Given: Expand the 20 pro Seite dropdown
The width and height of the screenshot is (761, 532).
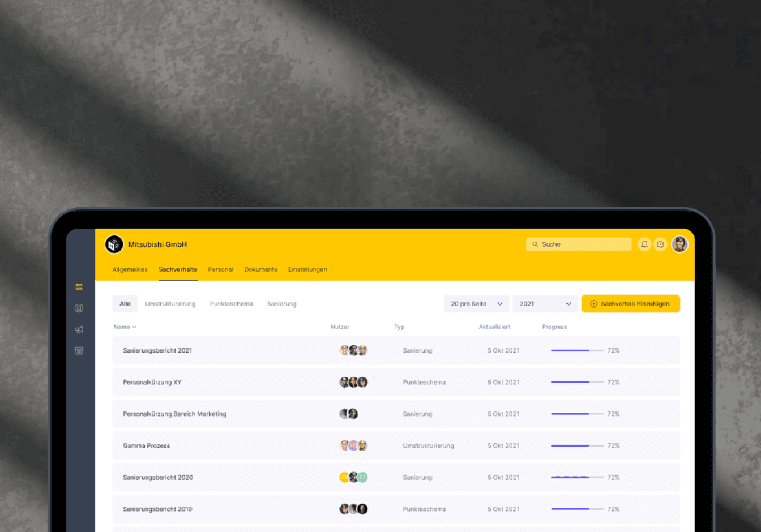Looking at the screenshot, I should coord(477,304).
